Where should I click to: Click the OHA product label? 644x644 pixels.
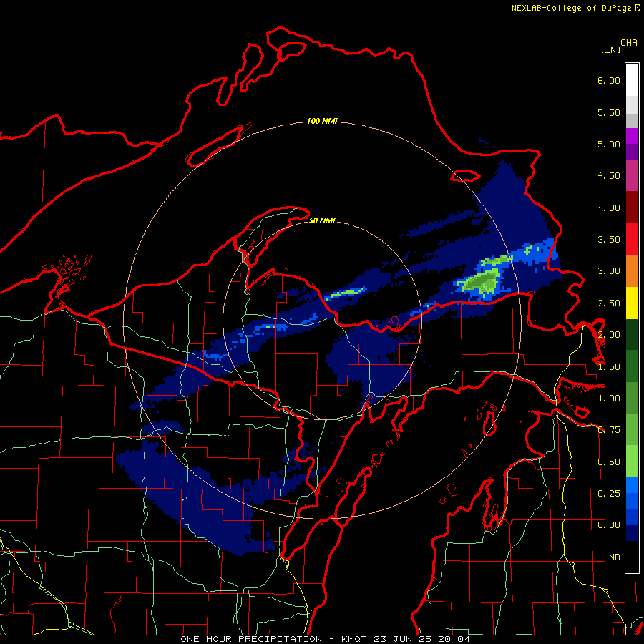[x=629, y=43]
